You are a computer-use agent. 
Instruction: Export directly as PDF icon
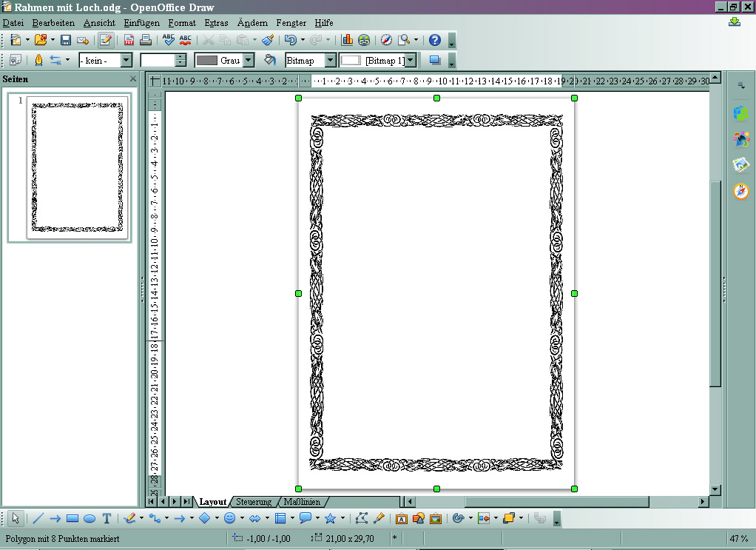[x=129, y=40]
